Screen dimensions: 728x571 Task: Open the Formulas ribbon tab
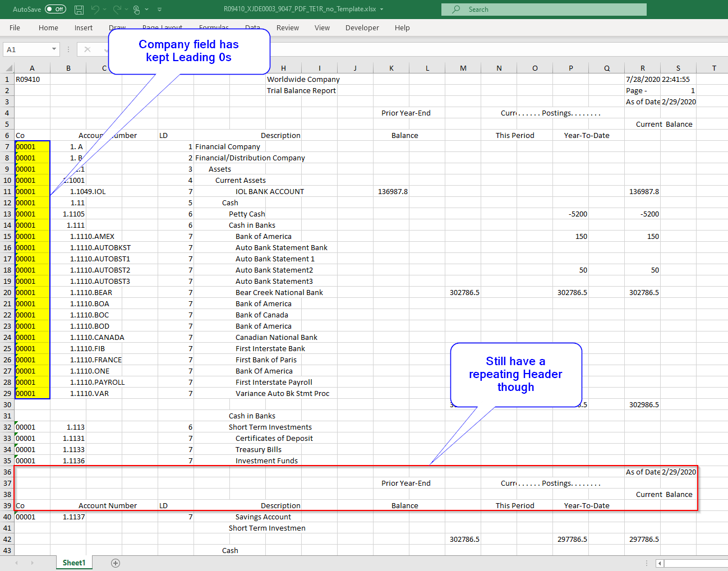pos(214,27)
